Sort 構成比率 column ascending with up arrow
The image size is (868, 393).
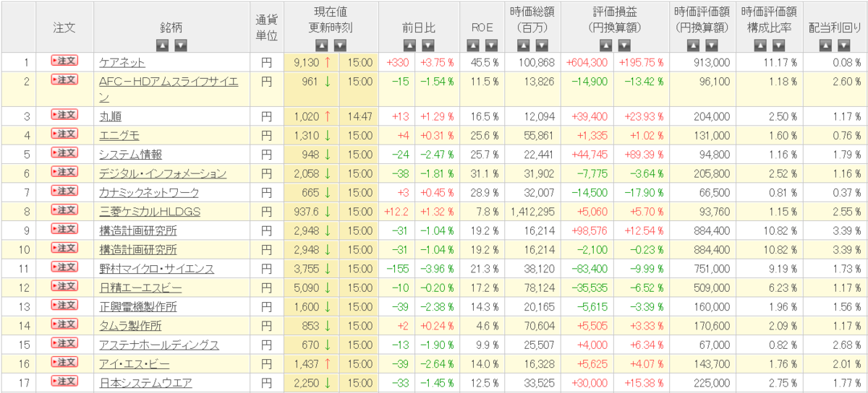pyautogui.click(x=759, y=45)
